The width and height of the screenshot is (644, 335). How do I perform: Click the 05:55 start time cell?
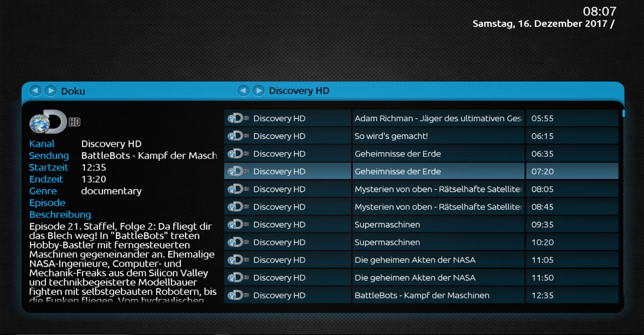572,118
